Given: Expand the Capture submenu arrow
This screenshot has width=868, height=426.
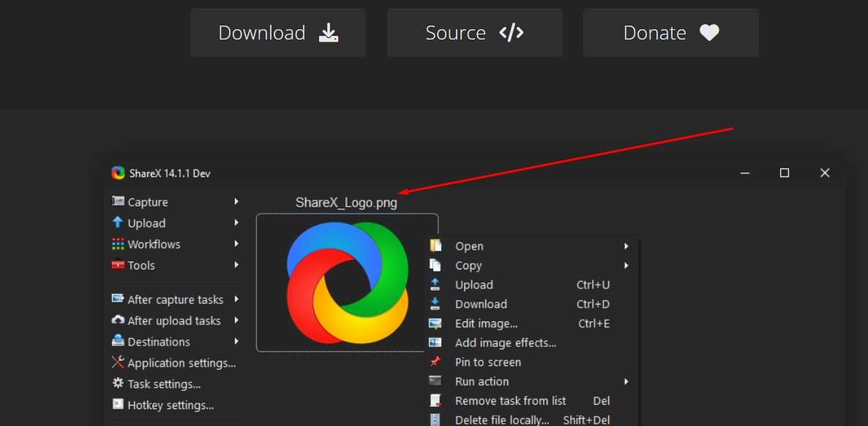Looking at the screenshot, I should pyautogui.click(x=236, y=201).
